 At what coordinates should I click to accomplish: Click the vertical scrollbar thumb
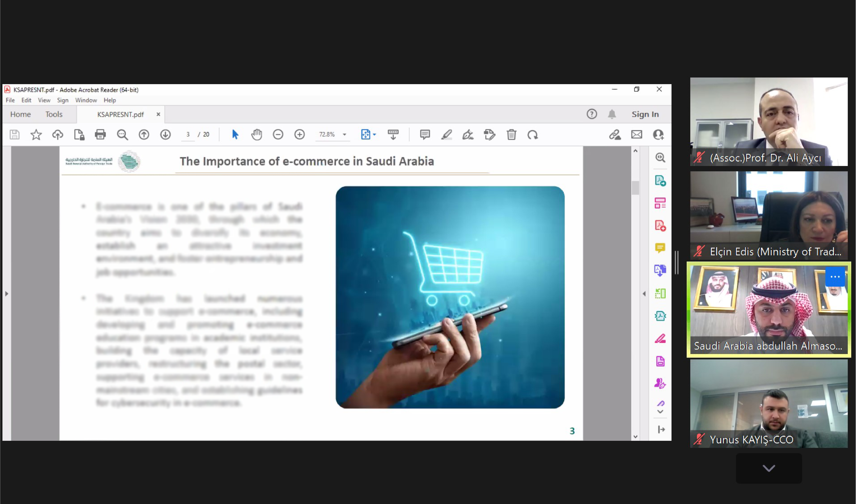(635, 188)
